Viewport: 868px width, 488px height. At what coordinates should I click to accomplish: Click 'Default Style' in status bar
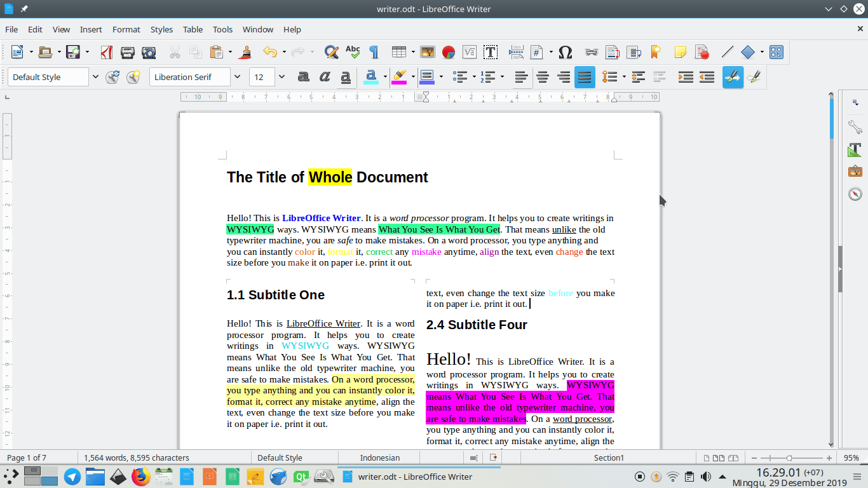(280, 457)
